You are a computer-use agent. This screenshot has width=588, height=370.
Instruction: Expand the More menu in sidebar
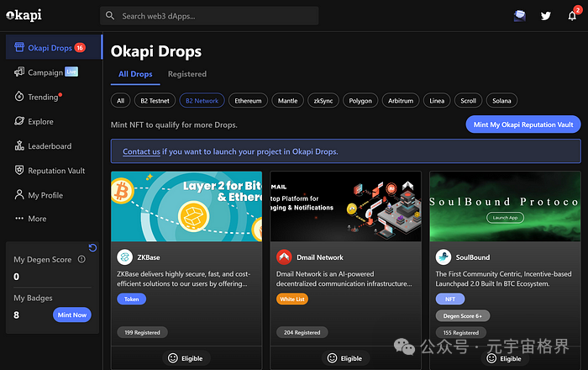click(54, 219)
